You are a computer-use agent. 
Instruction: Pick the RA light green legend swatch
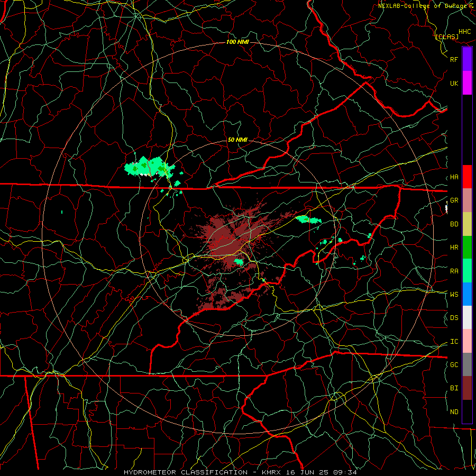click(x=467, y=271)
